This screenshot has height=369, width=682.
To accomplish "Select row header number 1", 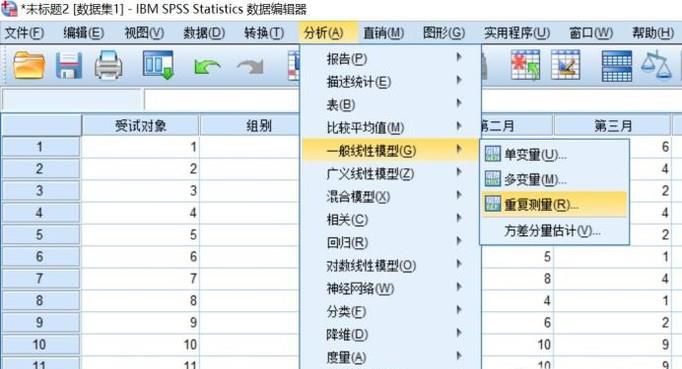I will point(40,147).
